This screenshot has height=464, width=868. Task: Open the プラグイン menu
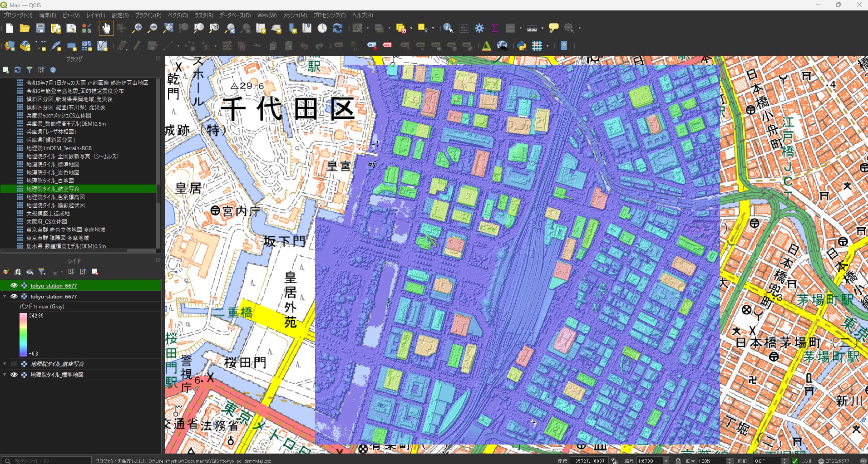(148, 15)
